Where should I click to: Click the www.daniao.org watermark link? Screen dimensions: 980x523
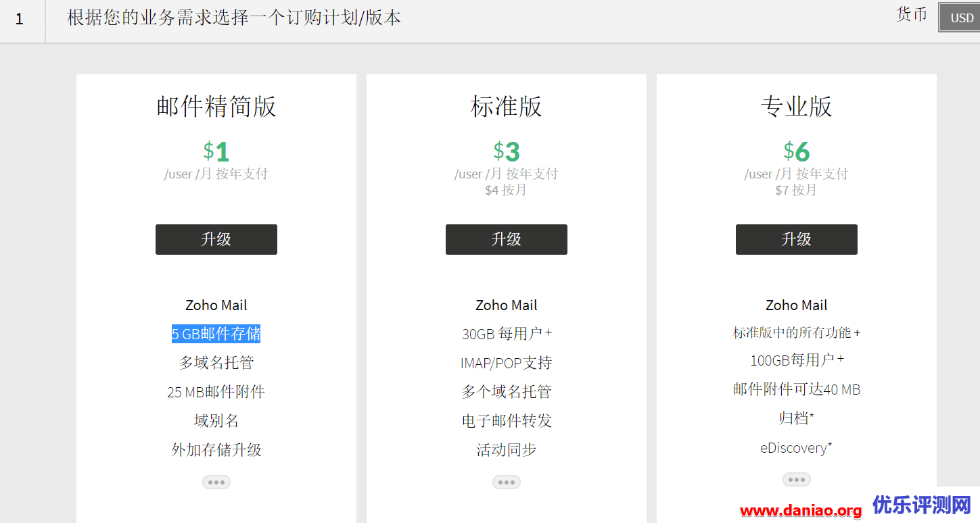(800, 511)
